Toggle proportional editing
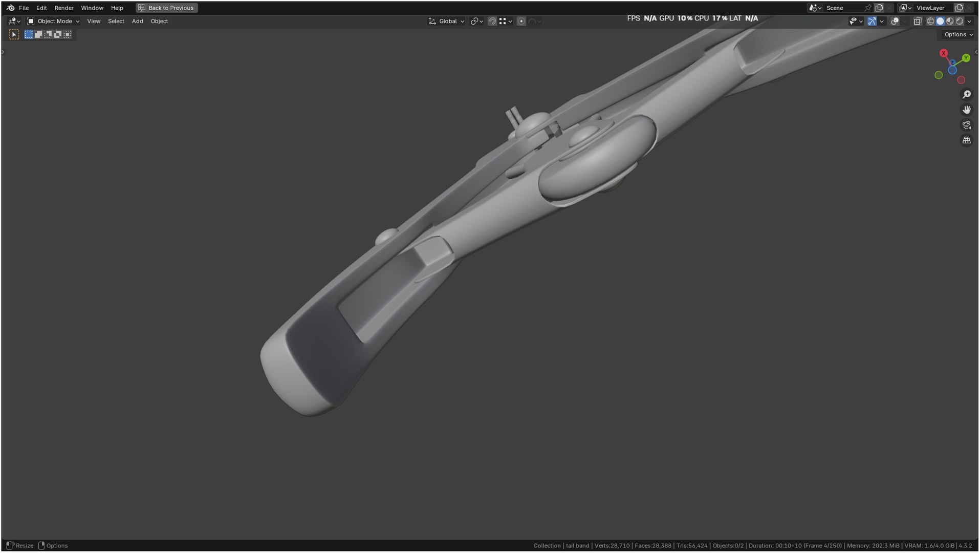 coord(521,21)
